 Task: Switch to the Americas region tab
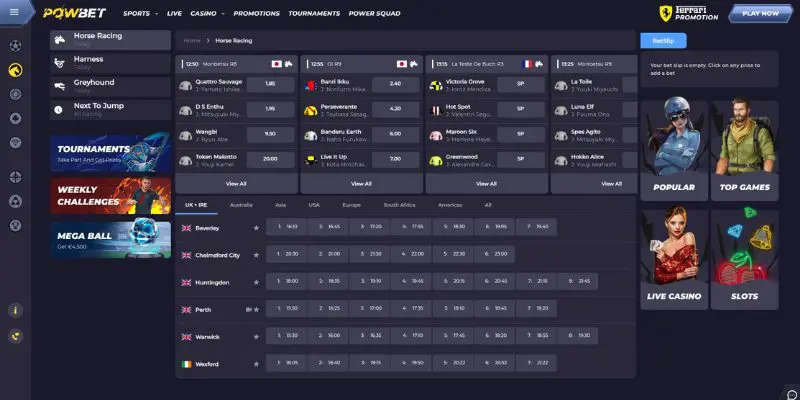(x=450, y=205)
